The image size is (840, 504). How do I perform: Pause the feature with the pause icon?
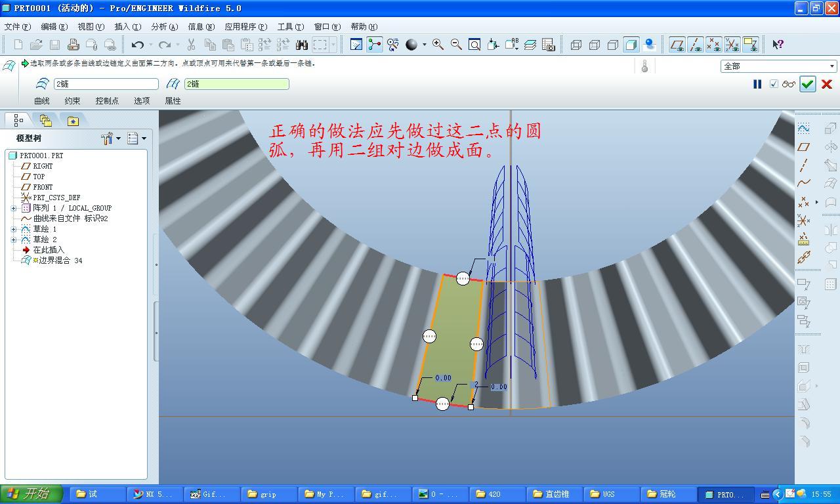757,84
